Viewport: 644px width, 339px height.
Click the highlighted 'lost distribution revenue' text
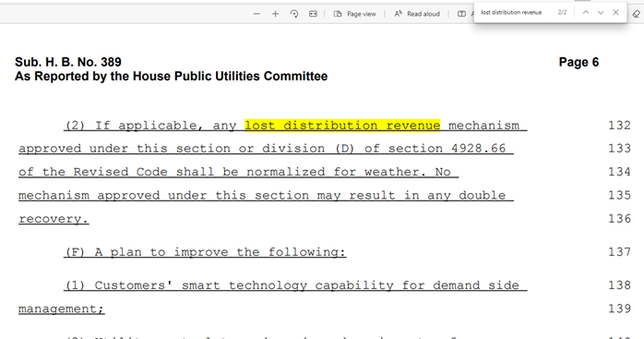pyautogui.click(x=342, y=126)
